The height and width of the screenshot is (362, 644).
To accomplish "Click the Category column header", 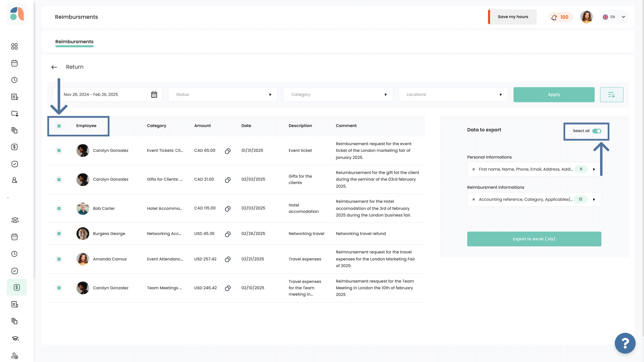I will click(x=156, y=126).
